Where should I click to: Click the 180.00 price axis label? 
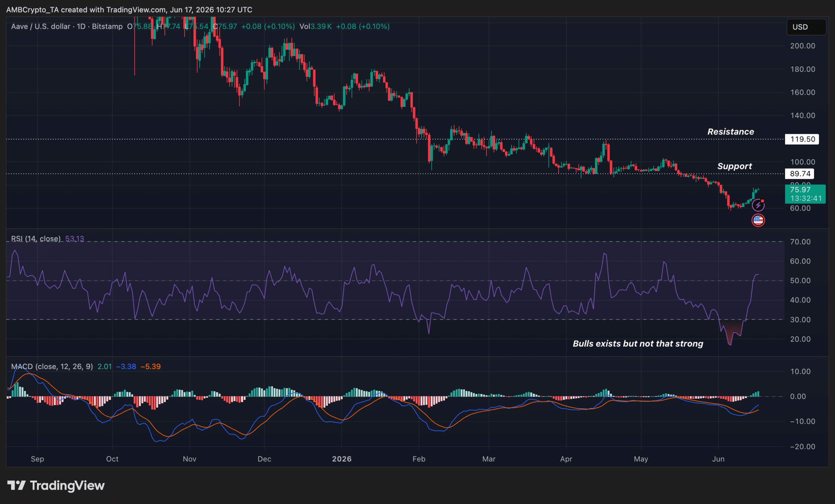click(x=802, y=69)
